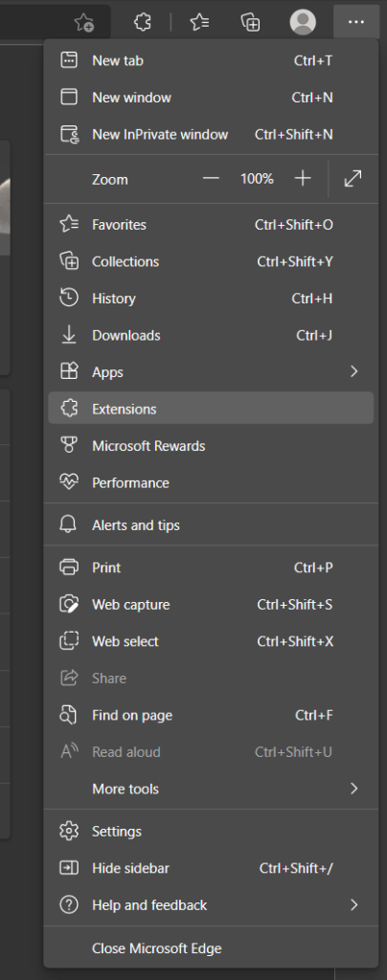Expand the Help and feedback submenu
Screen dimensions: 387x980
coord(211,905)
